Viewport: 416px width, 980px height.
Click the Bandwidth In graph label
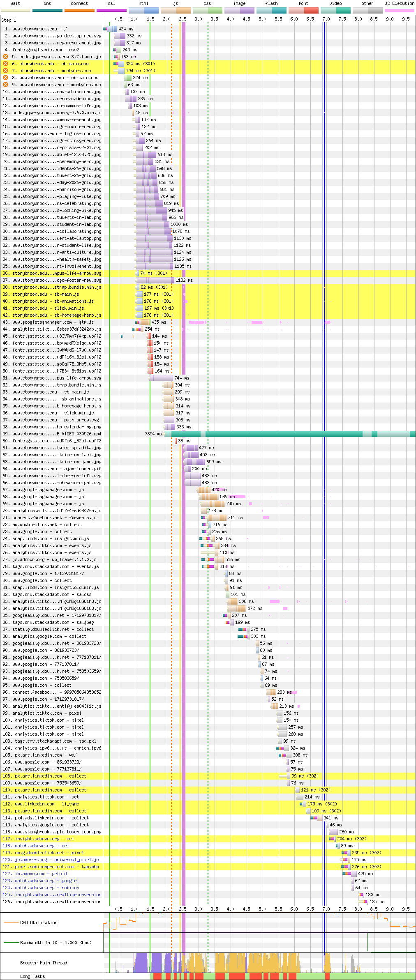tap(55, 943)
